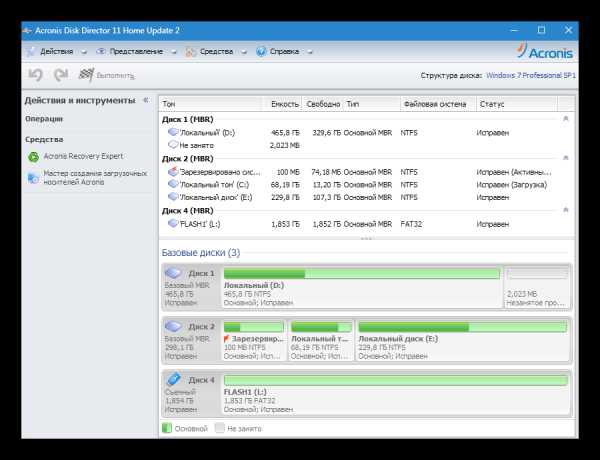
Task: Collapse the Действия и инструменты panel
Action: (x=146, y=100)
